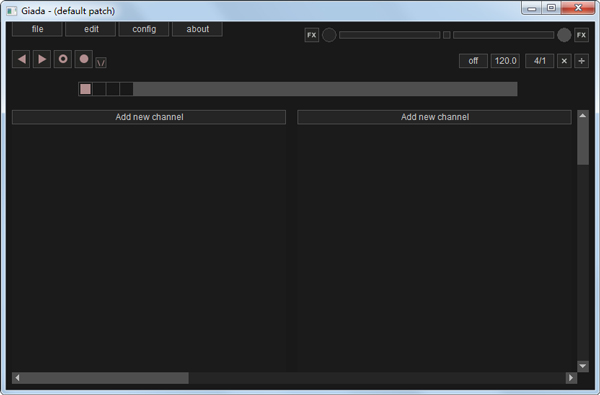This screenshot has width=600, height=395.
Task: Adjust the input volume knob
Action: (x=329, y=35)
